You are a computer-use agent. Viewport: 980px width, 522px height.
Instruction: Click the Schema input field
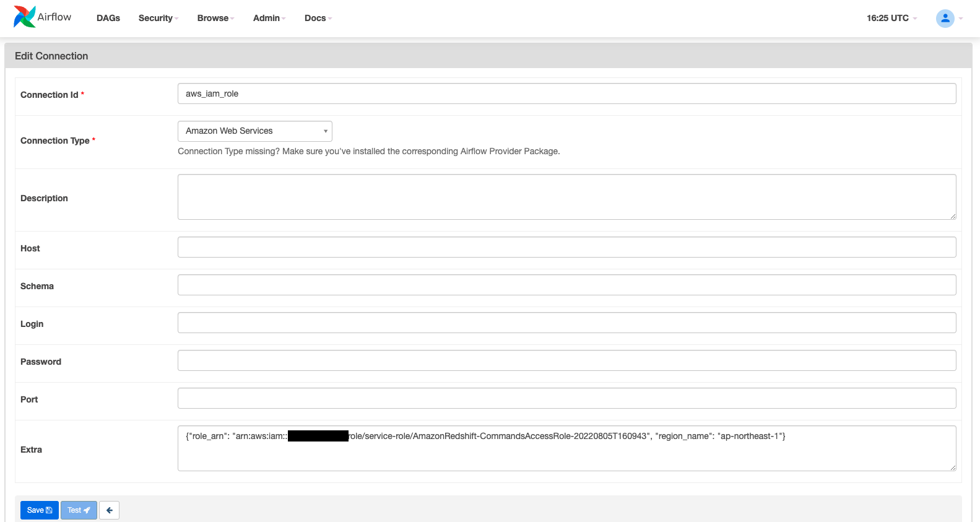pyautogui.click(x=567, y=285)
